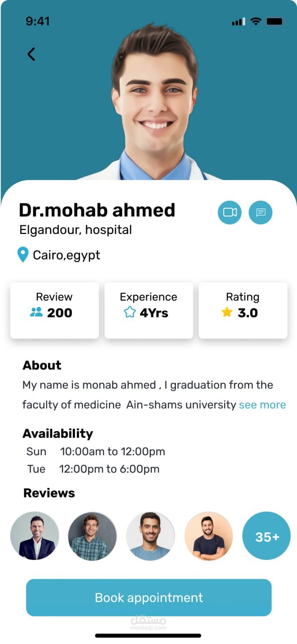Image resolution: width=297 pixels, height=644 pixels.
Task: Go back using the arrow icon
Action: [31, 54]
